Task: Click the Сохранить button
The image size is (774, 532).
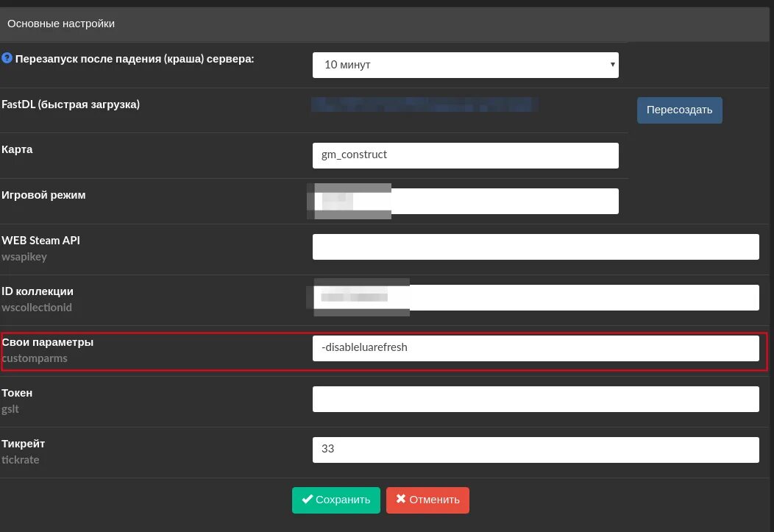Action: (x=335, y=499)
